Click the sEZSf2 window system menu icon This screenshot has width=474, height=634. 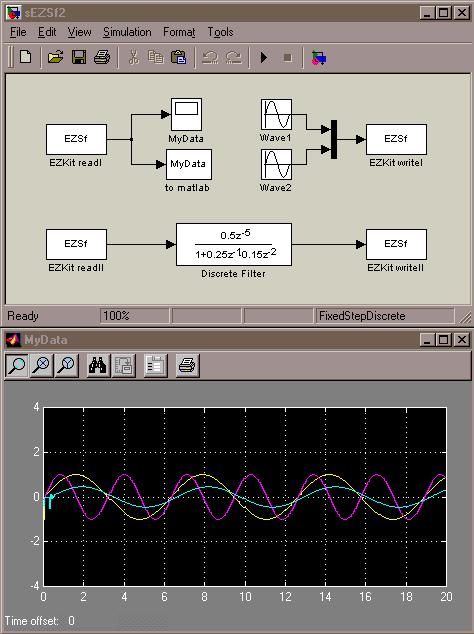tap(13, 13)
